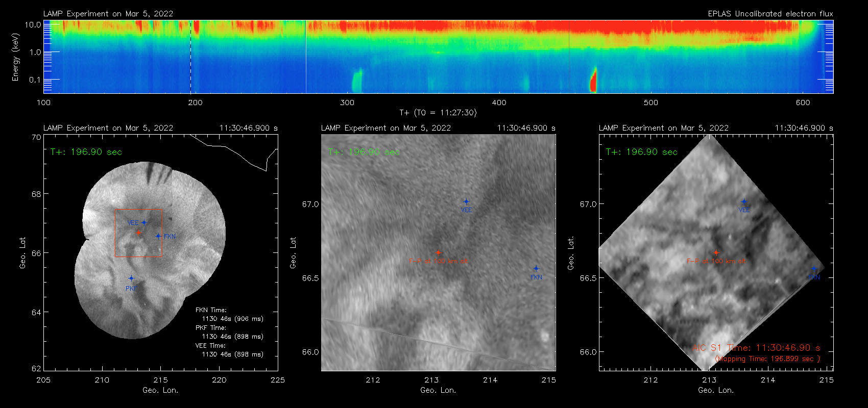This screenshot has width=868, height=408.
Task: Click the '11:30:46.900 s' timestamp above the middle panel
Action: click(526, 128)
